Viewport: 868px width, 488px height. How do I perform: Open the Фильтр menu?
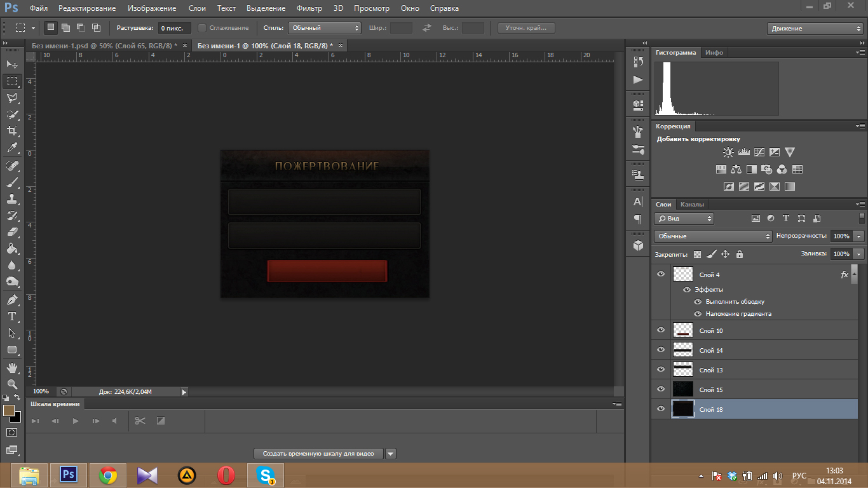[x=309, y=8]
